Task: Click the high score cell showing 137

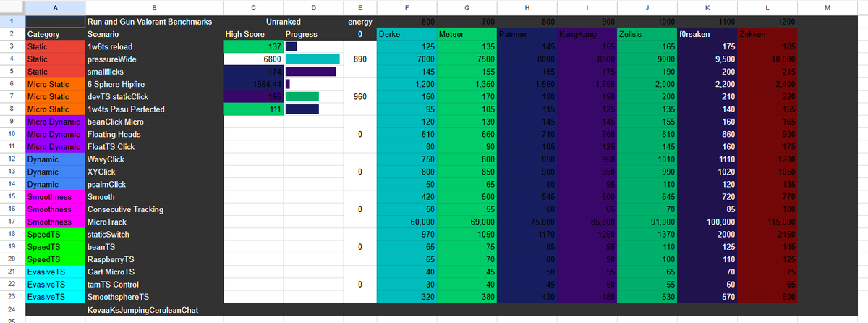Action: coord(253,46)
